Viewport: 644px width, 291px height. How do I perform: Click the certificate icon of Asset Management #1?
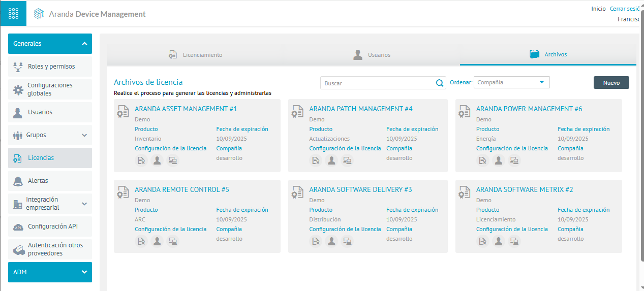tap(123, 112)
